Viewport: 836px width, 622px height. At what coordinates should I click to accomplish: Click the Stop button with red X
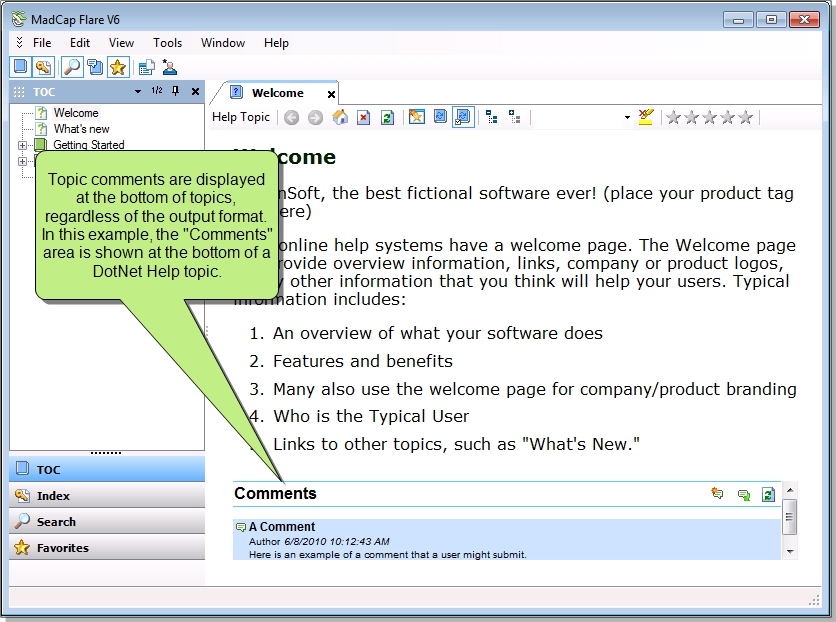click(x=364, y=117)
